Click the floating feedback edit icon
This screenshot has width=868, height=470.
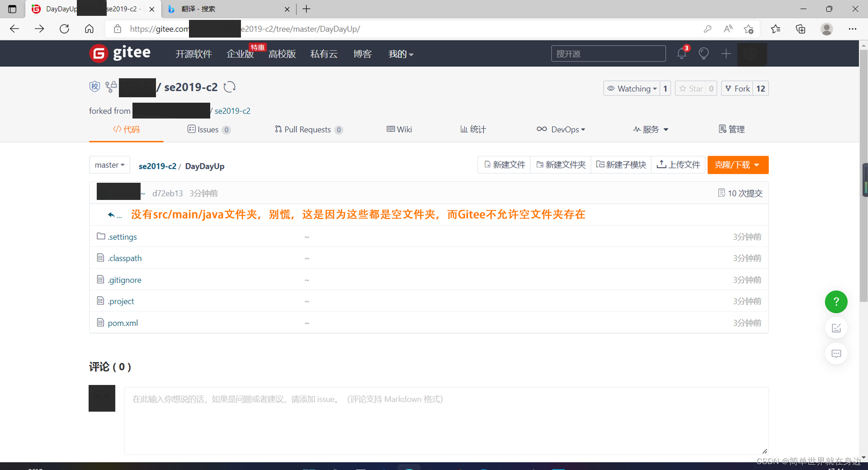[x=836, y=328]
